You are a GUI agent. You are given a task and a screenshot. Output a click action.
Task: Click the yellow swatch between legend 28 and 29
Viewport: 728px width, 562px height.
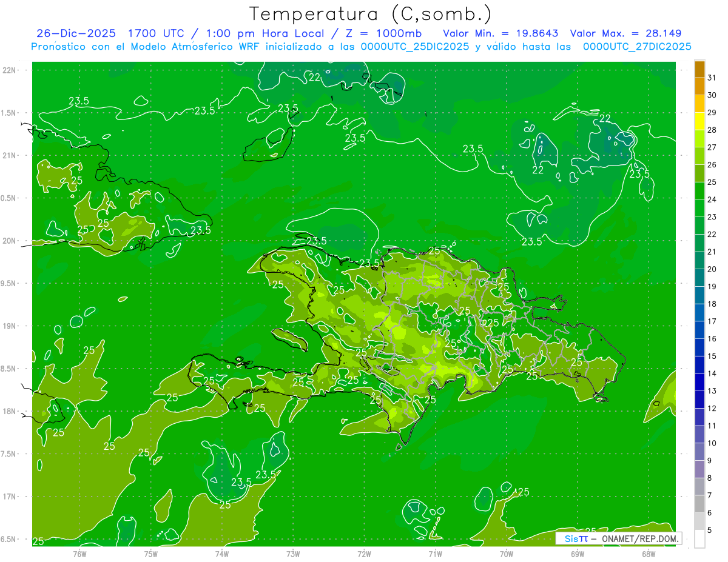pyautogui.click(x=699, y=121)
